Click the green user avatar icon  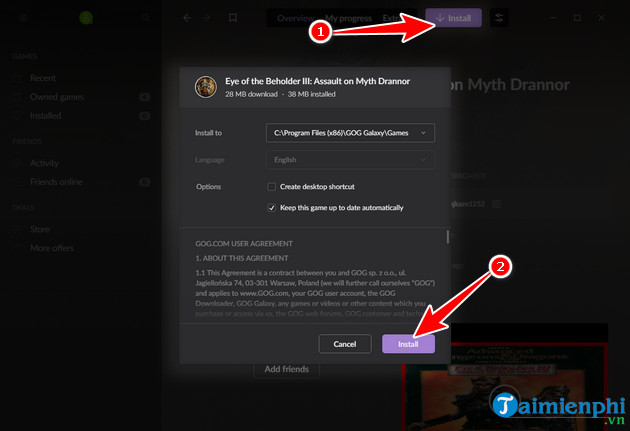tap(86, 18)
